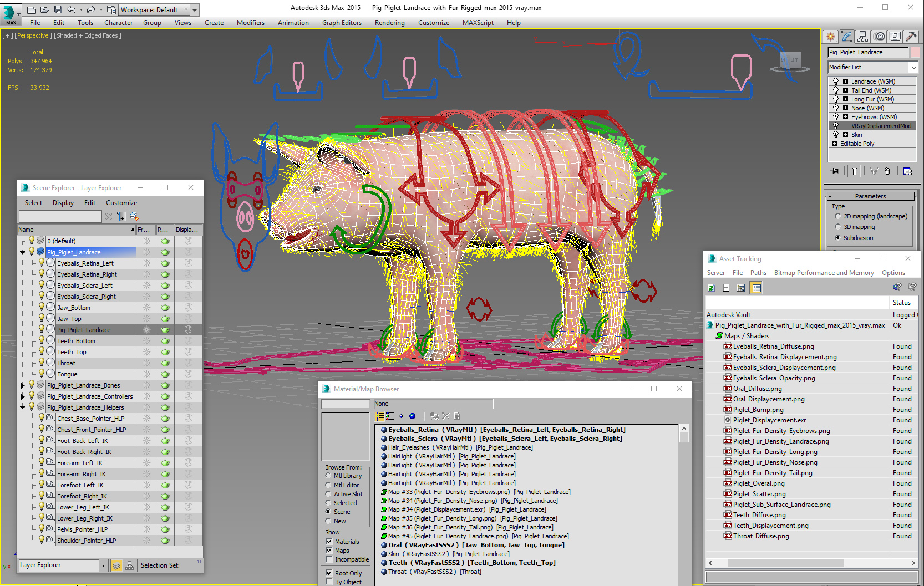Uncheck the Maps checkbox under Show

tap(329, 551)
